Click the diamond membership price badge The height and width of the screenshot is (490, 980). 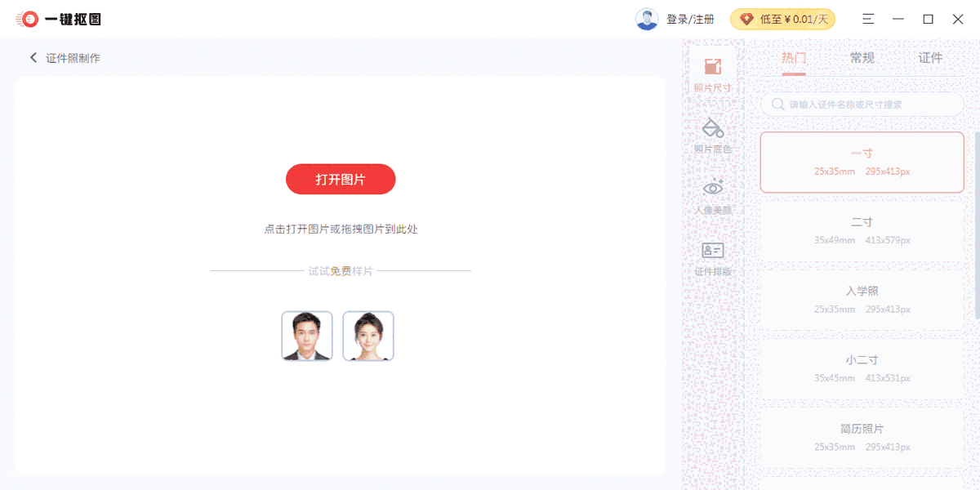(781, 18)
